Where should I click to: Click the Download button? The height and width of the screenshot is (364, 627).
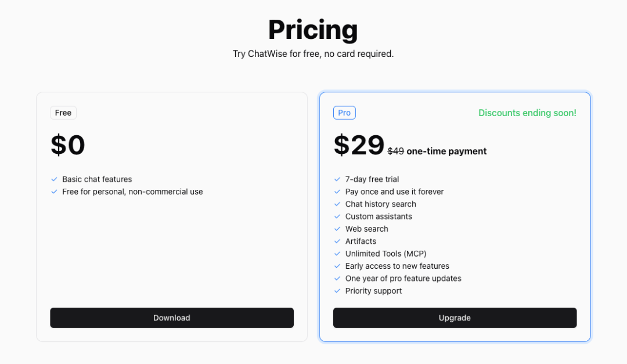click(x=172, y=318)
